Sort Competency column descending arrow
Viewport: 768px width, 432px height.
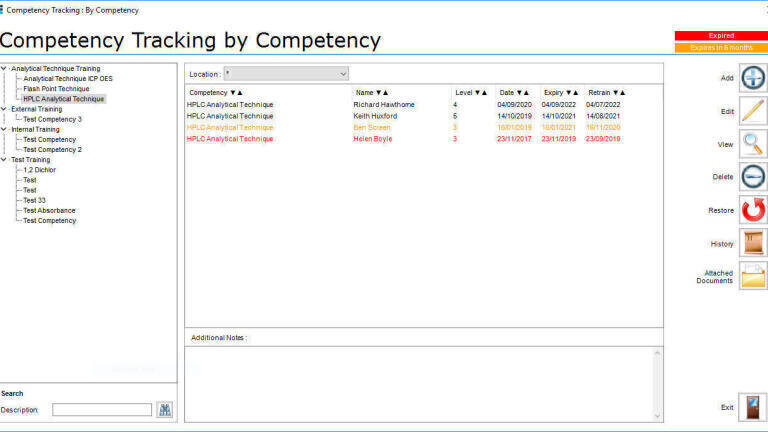(233, 93)
